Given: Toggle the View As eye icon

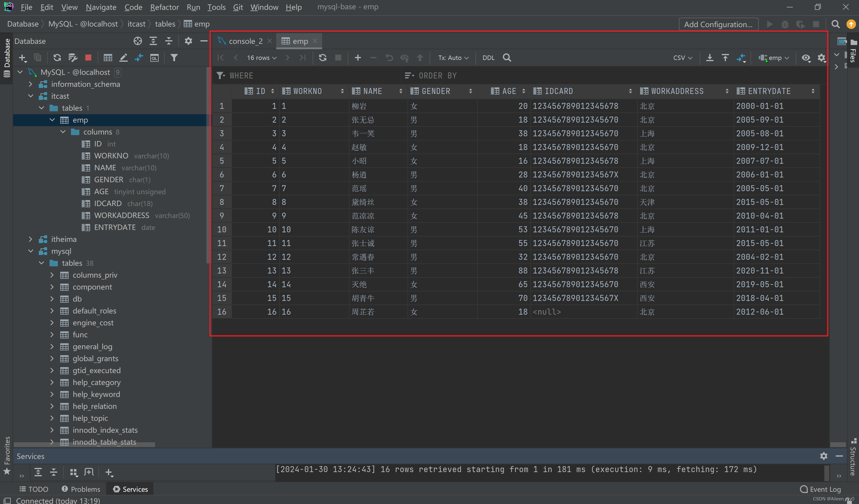Looking at the screenshot, I should (x=806, y=58).
